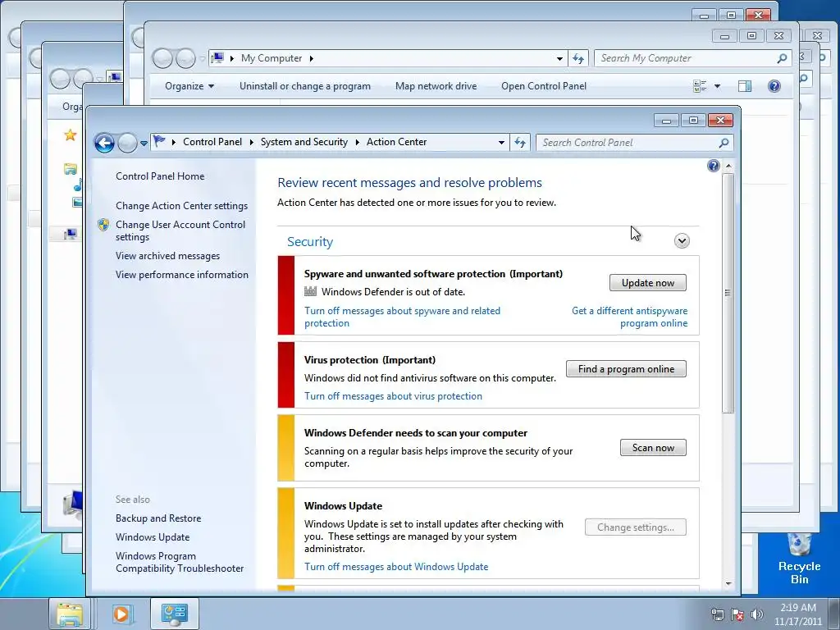Turn off messages about Windows Update
840x630 pixels.
point(396,567)
